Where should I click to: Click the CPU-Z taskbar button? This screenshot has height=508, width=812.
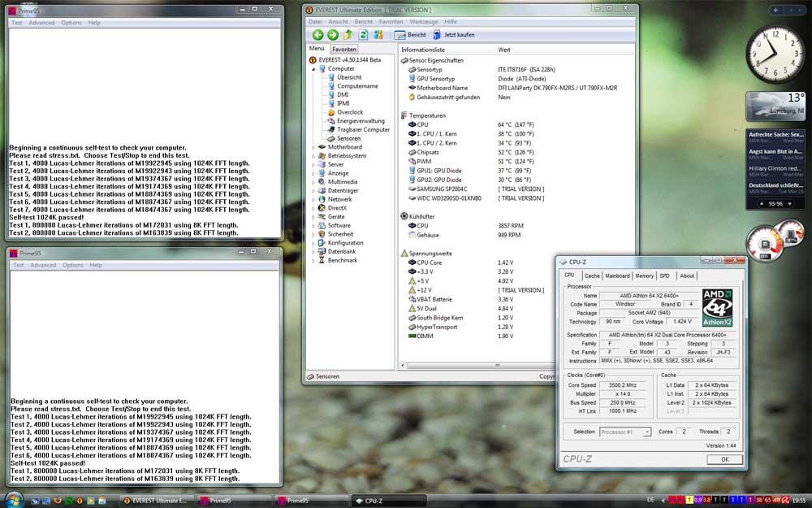(388, 500)
